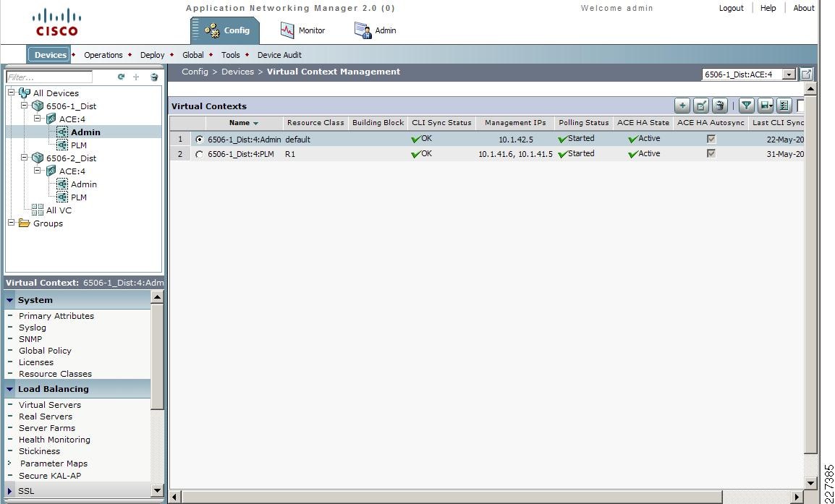Collapse ACE:4 under 6506-2_Dist
The image size is (835, 504).
point(38,171)
